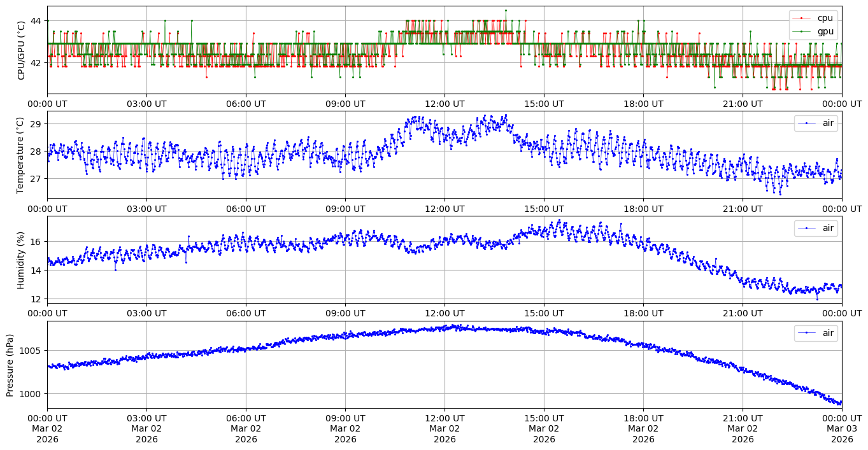Click the "Temperature (°C)" y-axis label
Screen dimensions: 868x450
pos(21,155)
